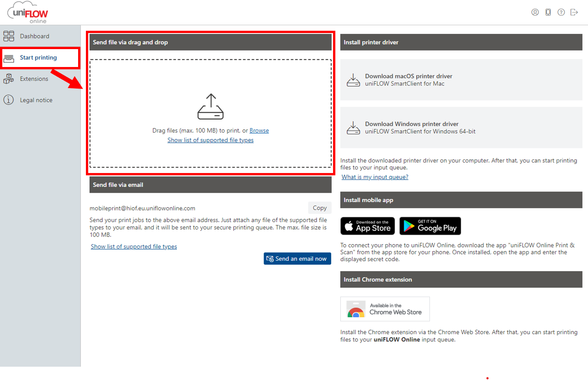This screenshot has width=588, height=380.
Task: Click the upload tray icon in drop zone
Action: pos(210,106)
